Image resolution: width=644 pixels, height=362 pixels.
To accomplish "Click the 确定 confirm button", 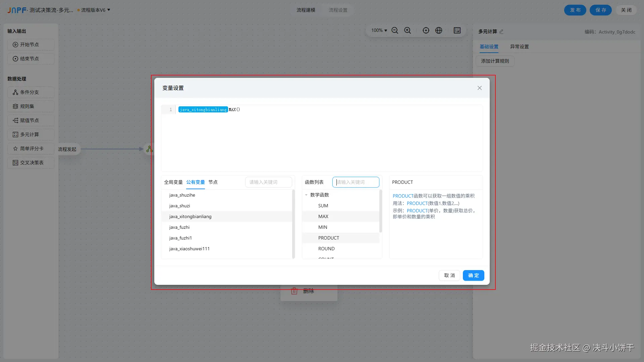I will (473, 275).
